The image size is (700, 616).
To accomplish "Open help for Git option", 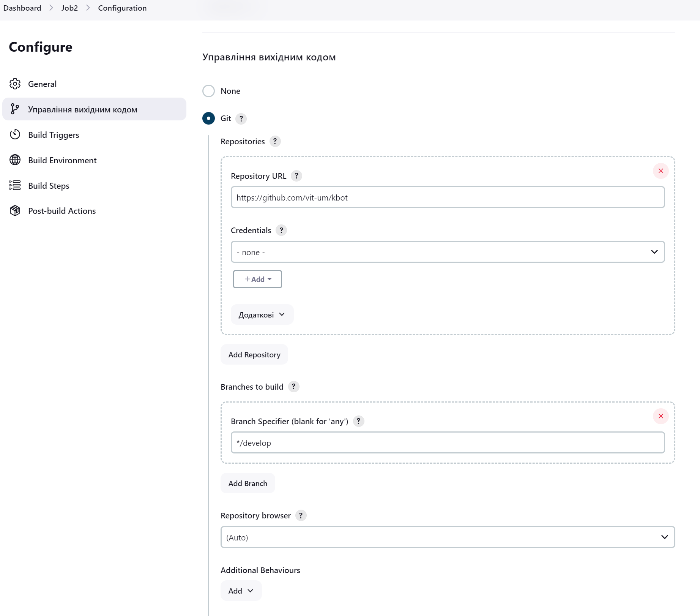I will point(241,119).
